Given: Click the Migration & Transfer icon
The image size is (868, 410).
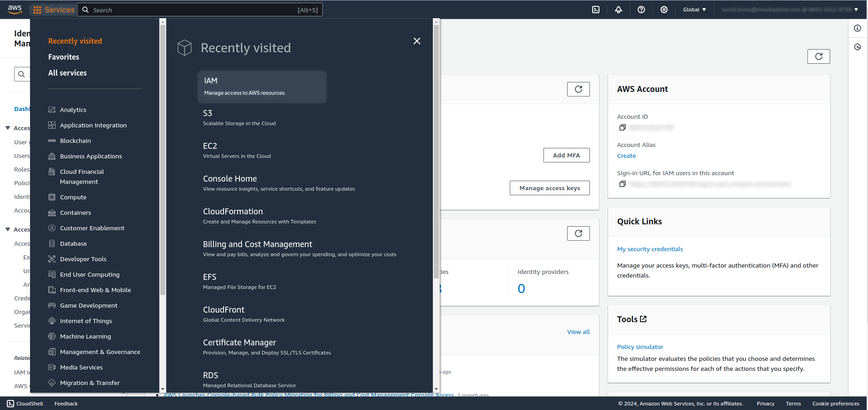Looking at the screenshot, I should (x=52, y=383).
